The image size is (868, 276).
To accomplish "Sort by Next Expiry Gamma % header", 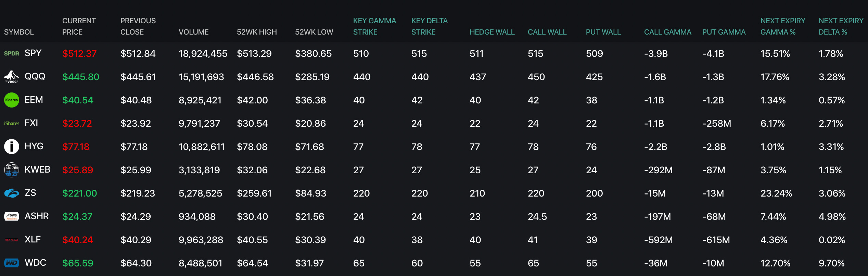I will [782, 26].
